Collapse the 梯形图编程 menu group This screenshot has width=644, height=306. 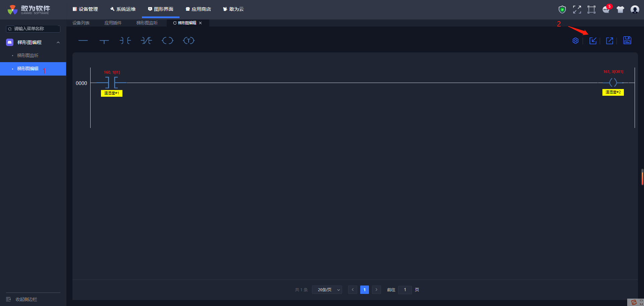click(58, 42)
